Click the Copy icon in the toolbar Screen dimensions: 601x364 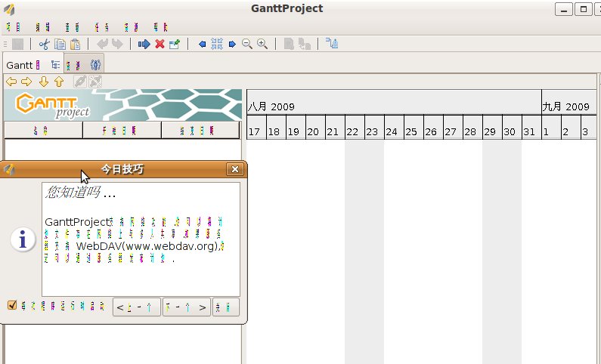(x=60, y=44)
